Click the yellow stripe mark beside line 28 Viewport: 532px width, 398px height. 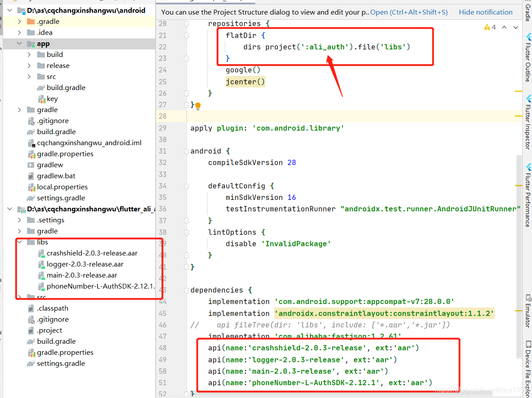518,116
